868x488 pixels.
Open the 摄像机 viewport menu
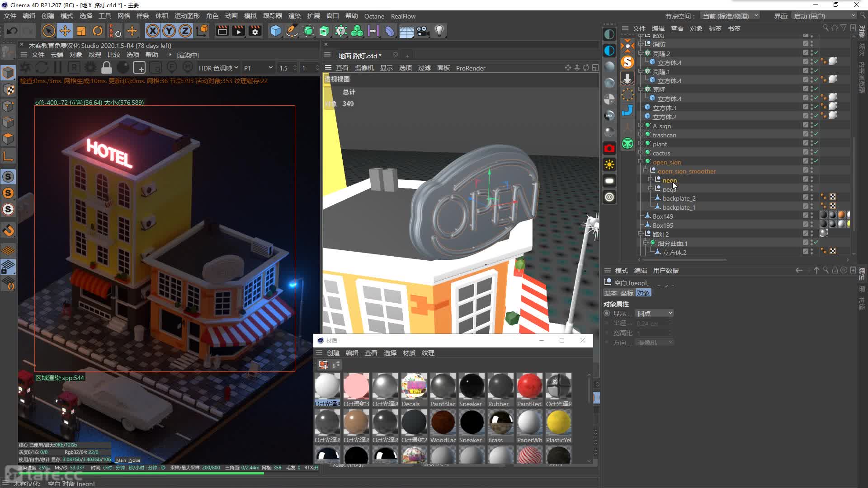(x=364, y=68)
